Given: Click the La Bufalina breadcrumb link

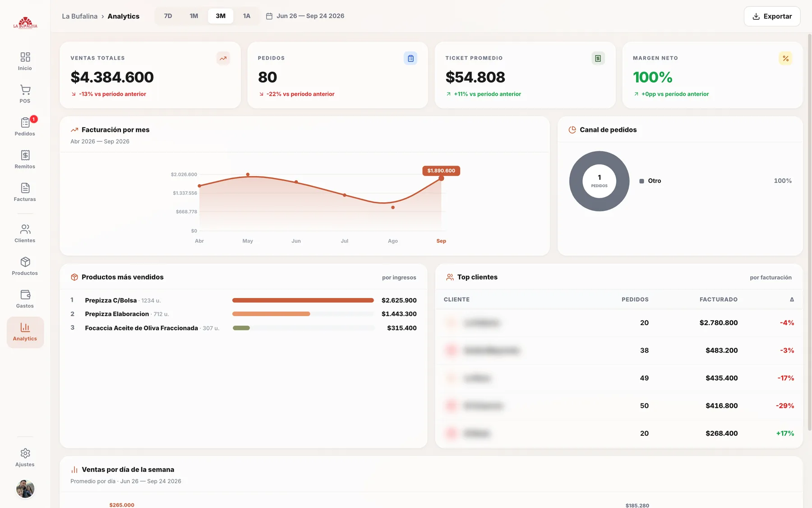Looking at the screenshot, I should [80, 16].
